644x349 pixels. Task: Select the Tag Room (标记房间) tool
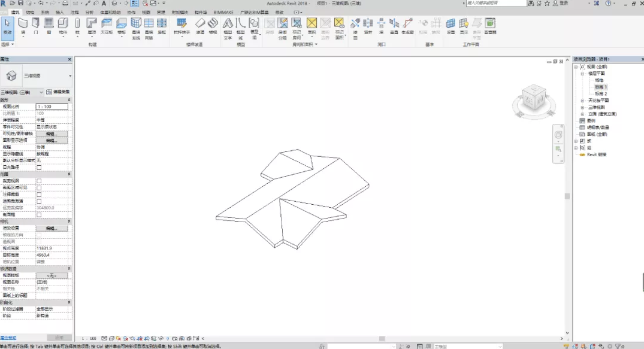tap(297, 29)
